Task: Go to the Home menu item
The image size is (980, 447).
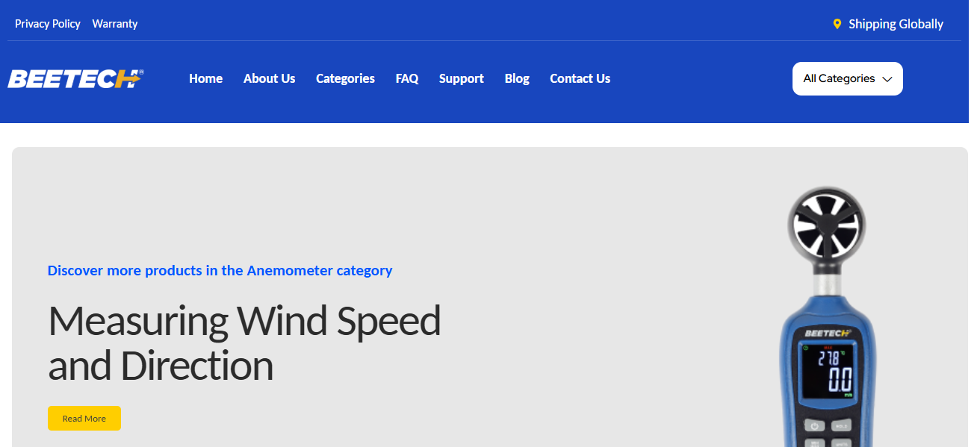Action: click(x=205, y=78)
